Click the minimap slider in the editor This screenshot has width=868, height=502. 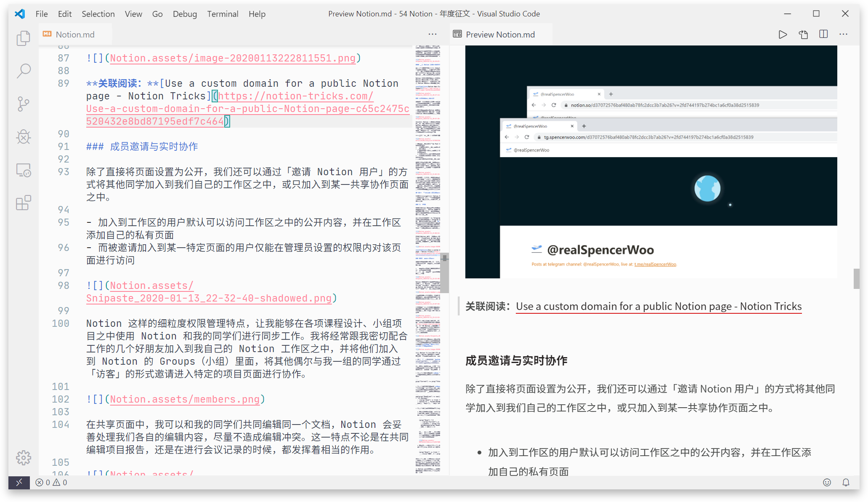coord(444,272)
